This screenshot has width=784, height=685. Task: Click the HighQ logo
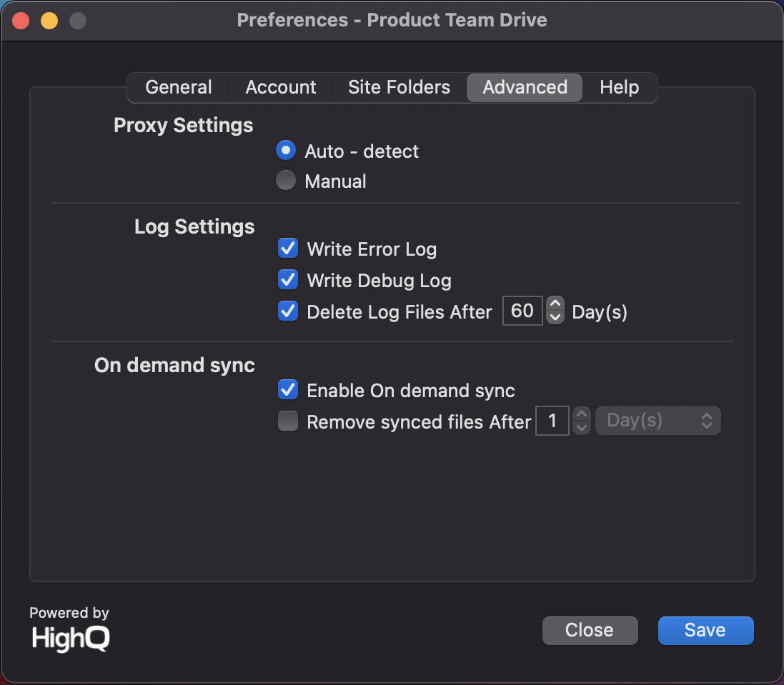point(71,638)
